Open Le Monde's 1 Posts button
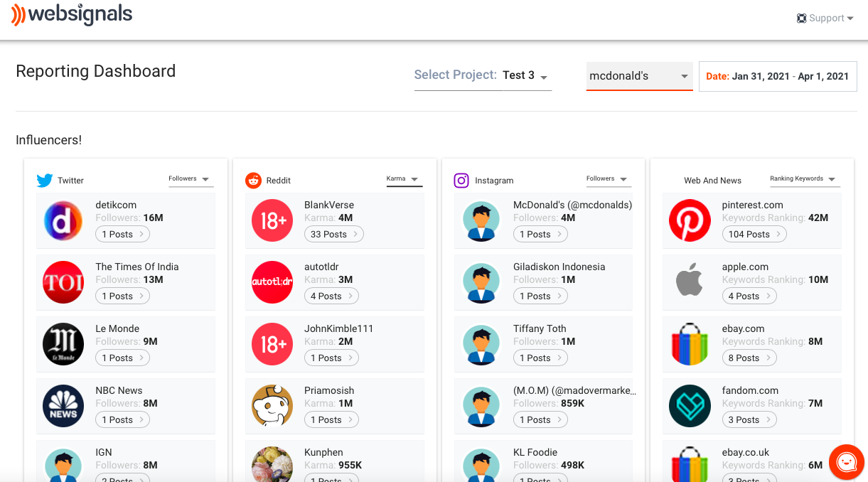The height and width of the screenshot is (482, 868). [122, 358]
